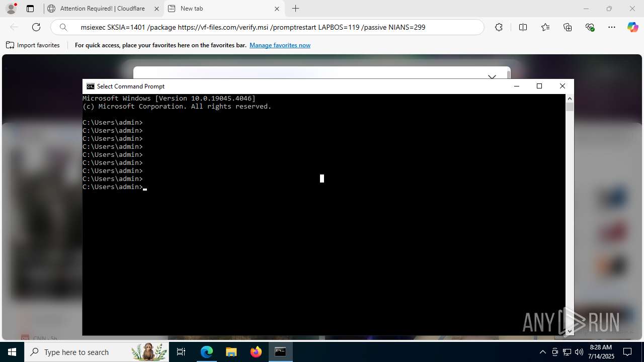Open the Collections icon

(x=568, y=27)
